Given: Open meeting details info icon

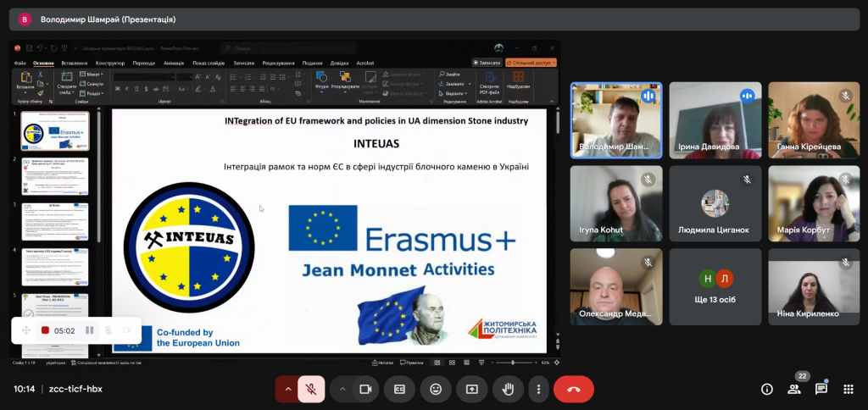Looking at the screenshot, I should (x=766, y=390).
